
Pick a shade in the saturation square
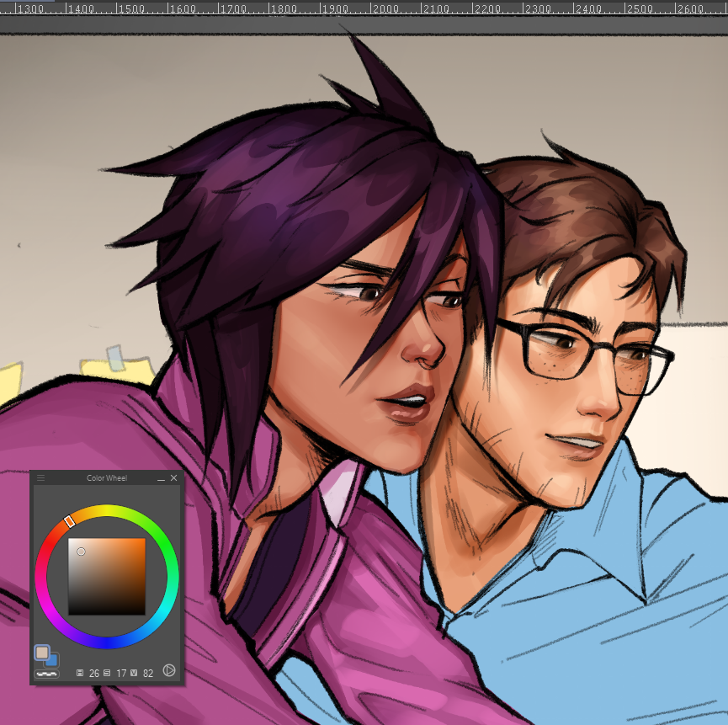tap(107, 576)
